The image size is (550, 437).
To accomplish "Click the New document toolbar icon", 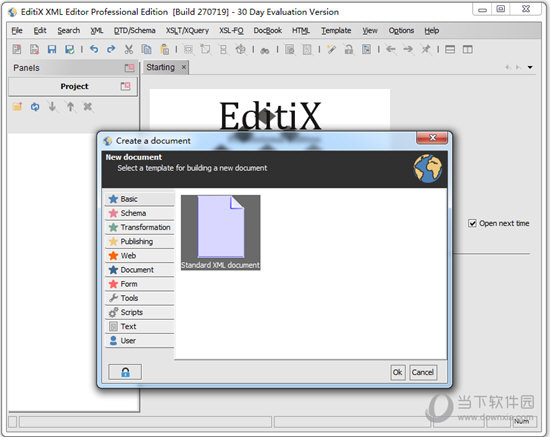I will pos(16,49).
